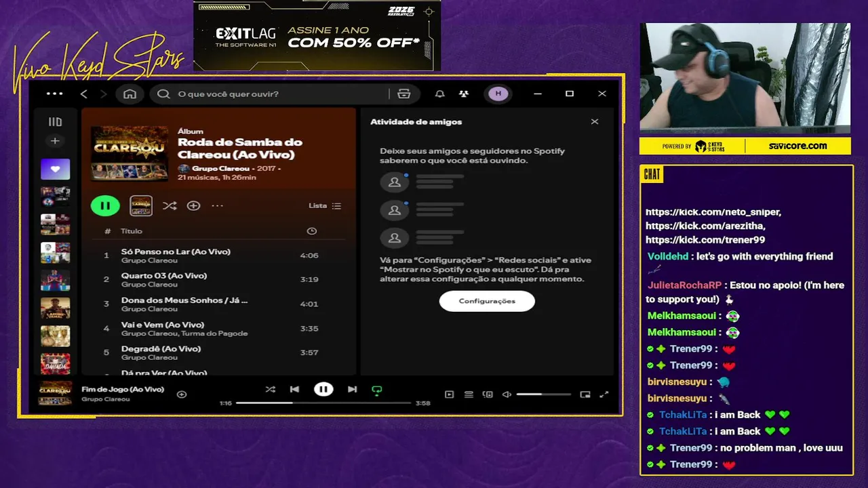Open the notifications bell
868x488 pixels.
pyautogui.click(x=440, y=94)
